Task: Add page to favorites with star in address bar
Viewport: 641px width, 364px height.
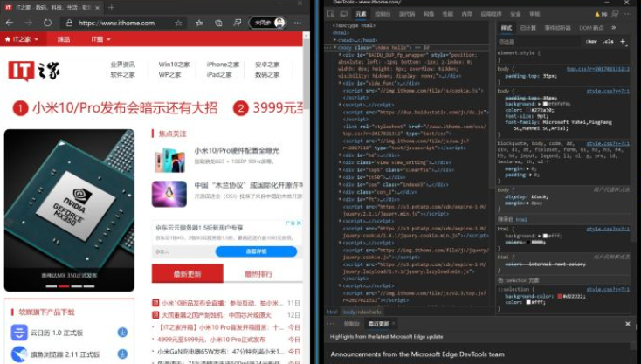Action: [x=178, y=23]
